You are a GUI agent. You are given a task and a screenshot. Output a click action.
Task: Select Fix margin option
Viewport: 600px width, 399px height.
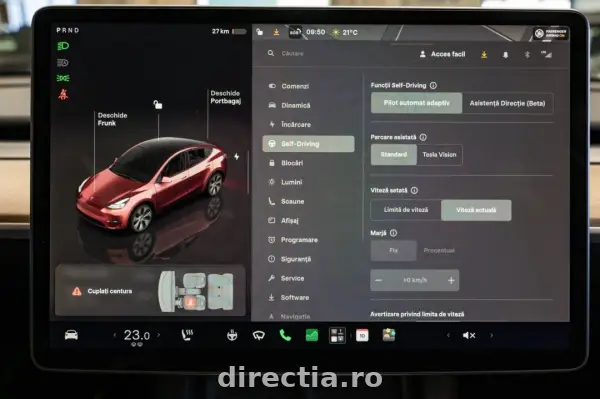(x=394, y=251)
